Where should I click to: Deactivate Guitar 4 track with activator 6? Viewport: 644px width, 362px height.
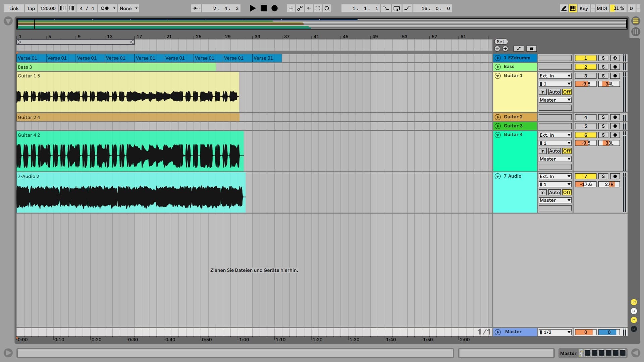pyautogui.click(x=586, y=135)
